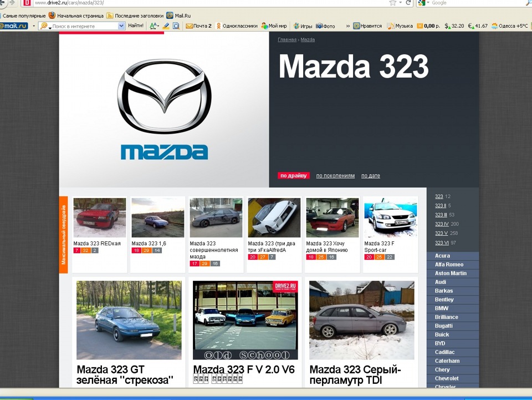The height and width of the screenshot is (400, 532).
Task: Select BMW in the brand list
Action: [453, 308]
